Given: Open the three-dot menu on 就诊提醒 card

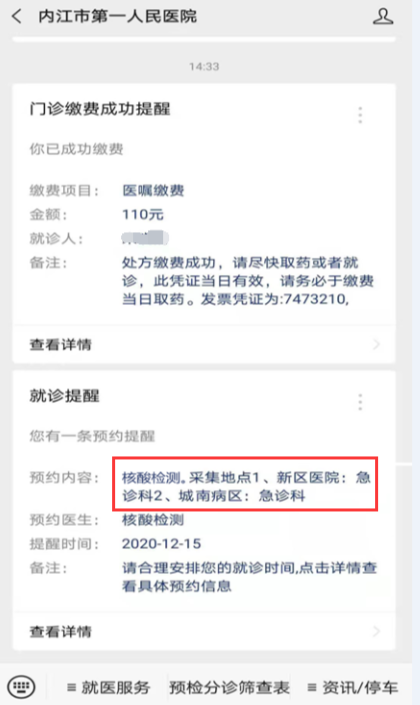Looking at the screenshot, I should coord(360,402).
